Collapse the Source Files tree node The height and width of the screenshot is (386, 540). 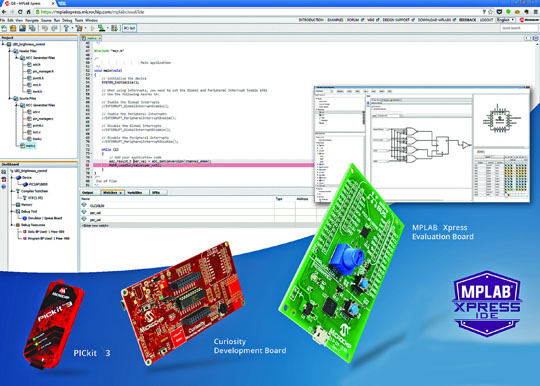[10, 98]
